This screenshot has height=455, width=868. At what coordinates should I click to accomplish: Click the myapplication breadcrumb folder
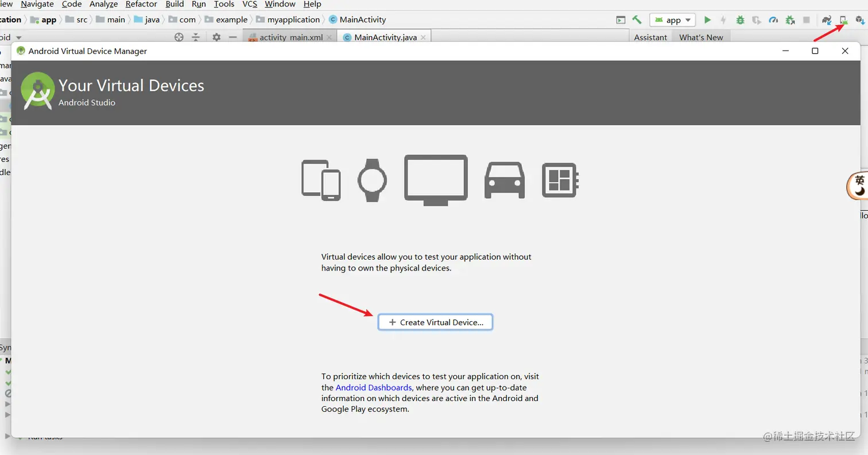[288, 20]
